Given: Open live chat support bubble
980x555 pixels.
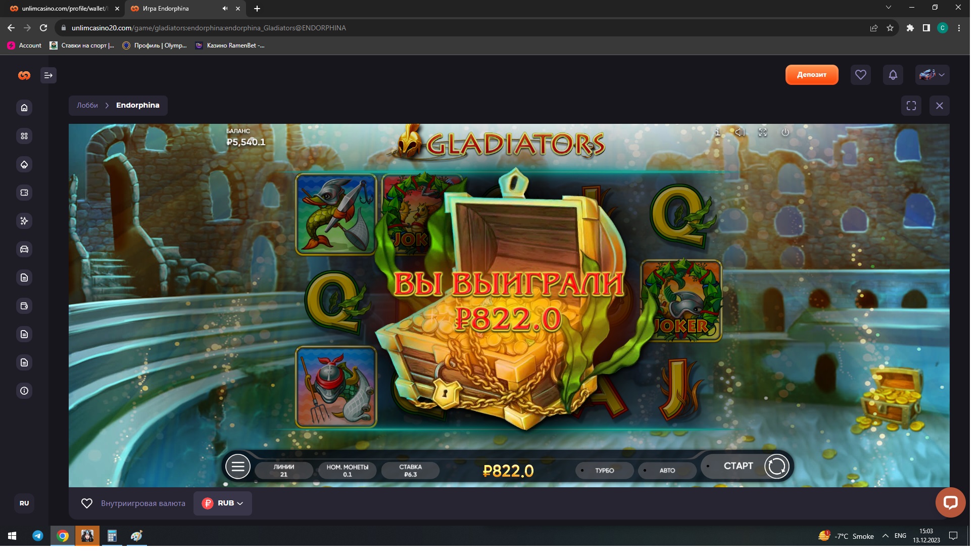Looking at the screenshot, I should click(950, 502).
